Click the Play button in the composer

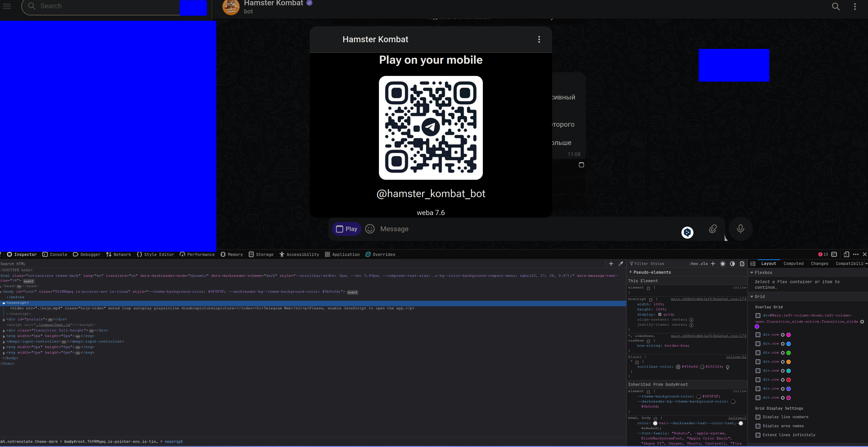[x=346, y=229]
